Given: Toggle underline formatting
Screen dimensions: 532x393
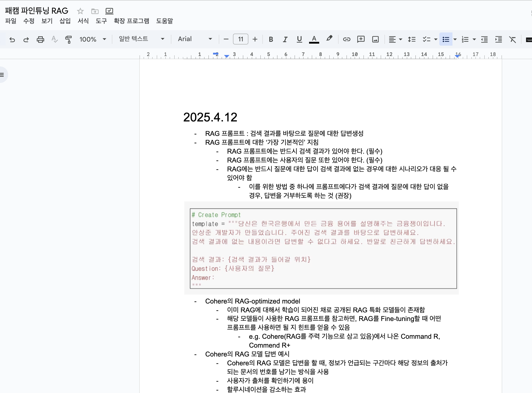Looking at the screenshot, I should (x=299, y=39).
